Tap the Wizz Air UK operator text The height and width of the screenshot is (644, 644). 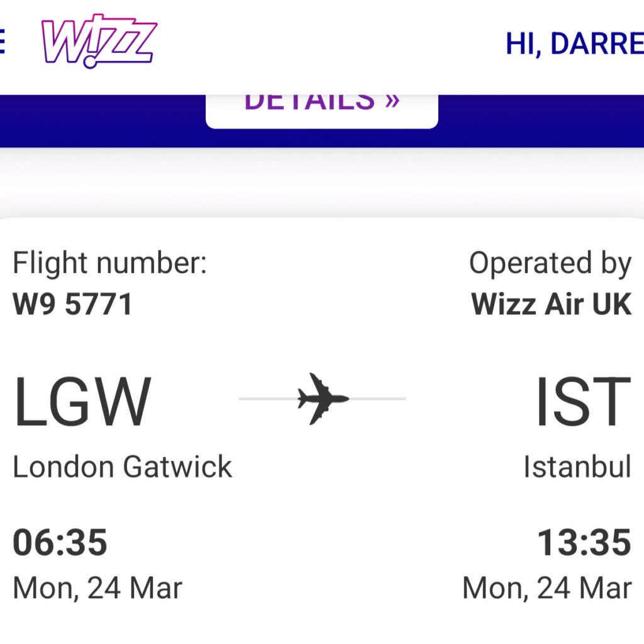pos(551,304)
